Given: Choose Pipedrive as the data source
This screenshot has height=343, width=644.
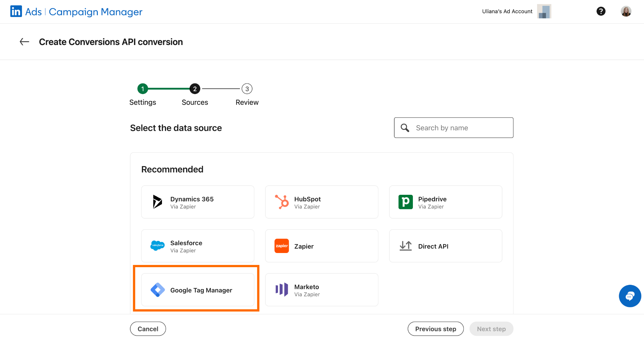Looking at the screenshot, I should [x=446, y=202].
